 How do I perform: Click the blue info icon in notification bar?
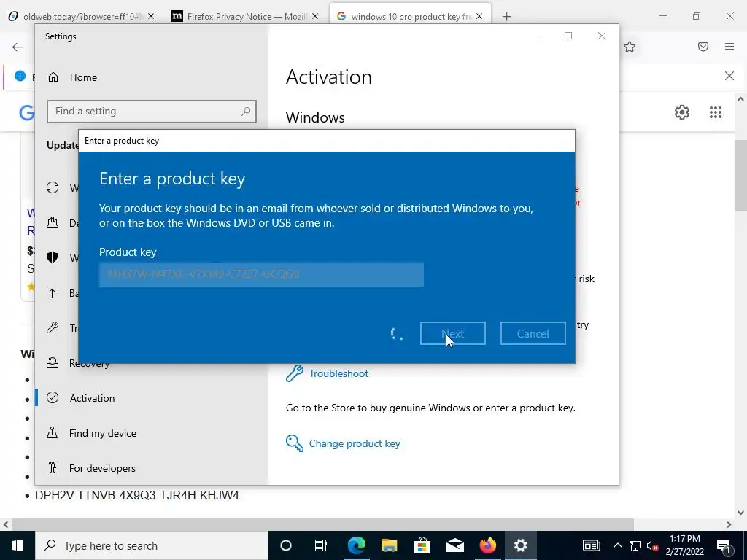click(20, 76)
